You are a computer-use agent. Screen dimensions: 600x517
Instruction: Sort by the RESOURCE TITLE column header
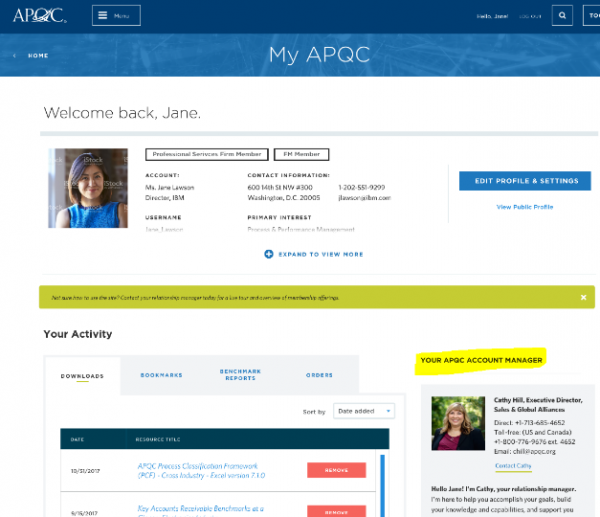[158, 439]
